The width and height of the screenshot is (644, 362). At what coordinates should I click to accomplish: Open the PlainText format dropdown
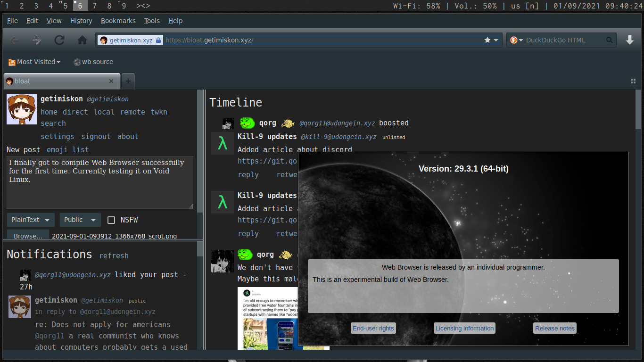(31, 220)
